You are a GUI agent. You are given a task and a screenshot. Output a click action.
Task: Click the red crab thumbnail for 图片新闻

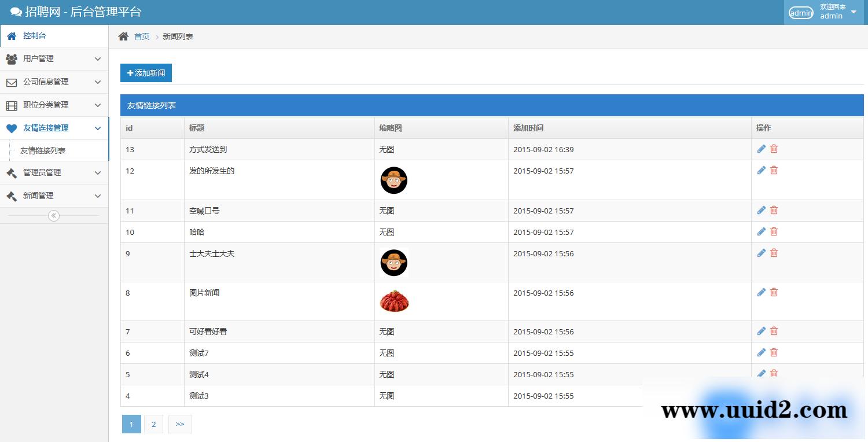(x=394, y=301)
